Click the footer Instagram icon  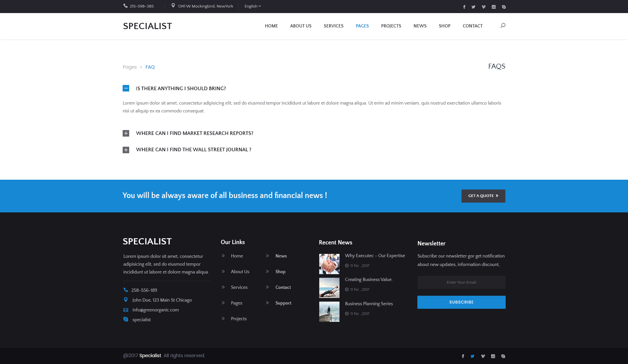493,356
